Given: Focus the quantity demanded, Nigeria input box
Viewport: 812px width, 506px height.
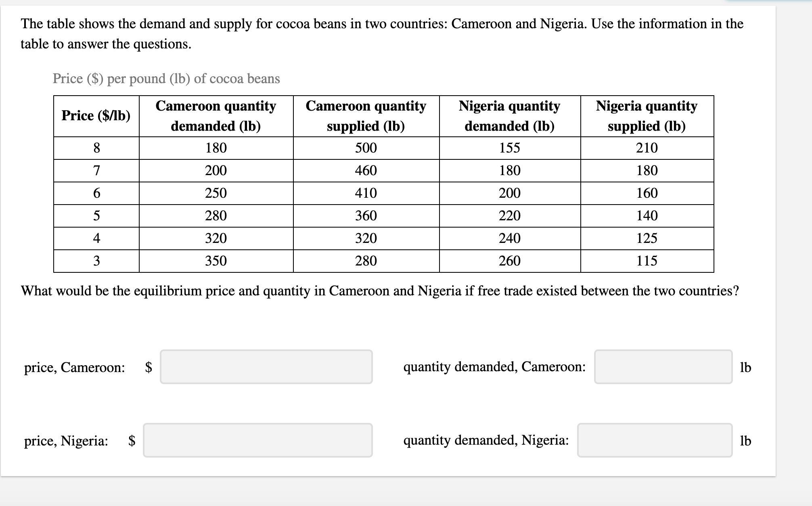Looking at the screenshot, I should pyautogui.click(x=655, y=440).
